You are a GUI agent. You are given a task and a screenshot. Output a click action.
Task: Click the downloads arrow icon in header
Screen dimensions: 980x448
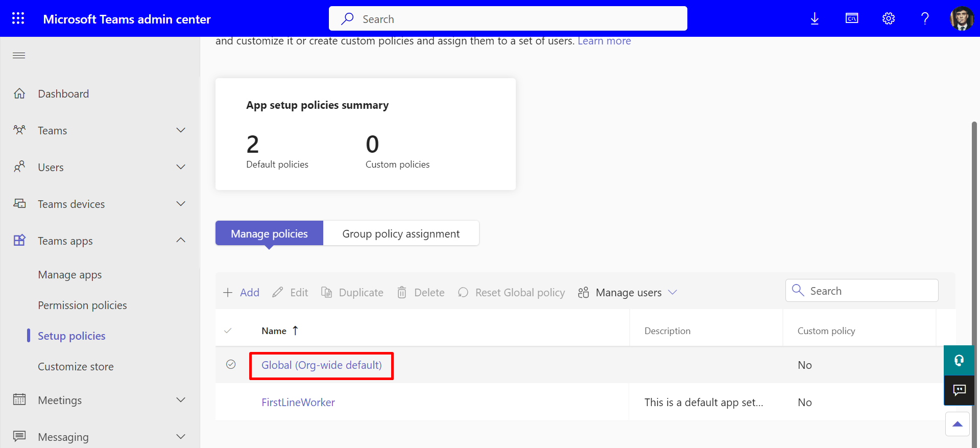815,19
